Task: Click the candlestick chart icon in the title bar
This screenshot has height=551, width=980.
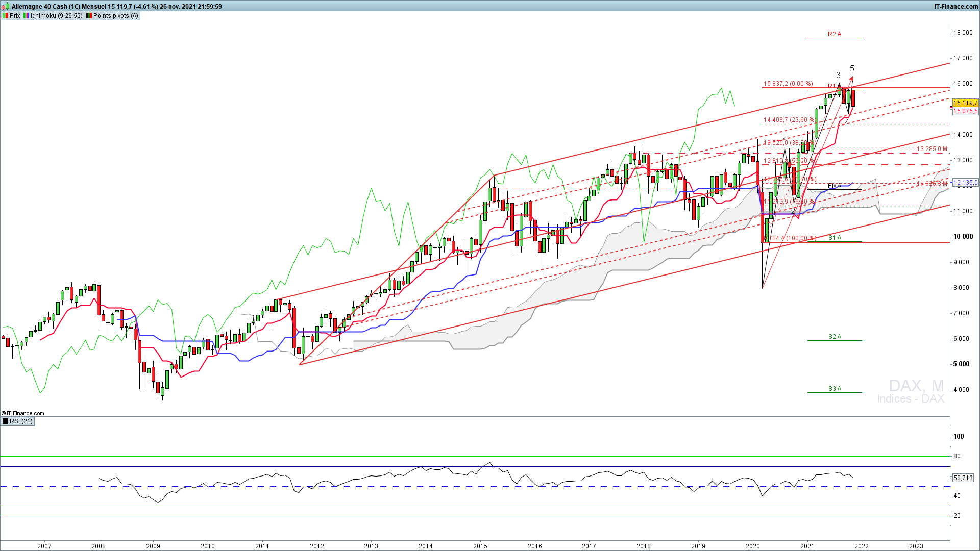Action: (6, 7)
